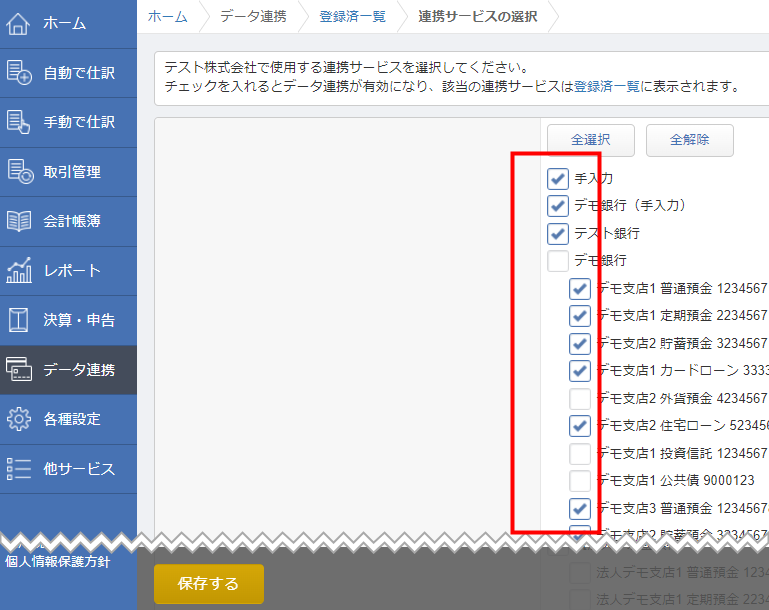Uncheck the デモ銀行（手入力） checkbox
The height and width of the screenshot is (610, 769).
click(x=558, y=206)
